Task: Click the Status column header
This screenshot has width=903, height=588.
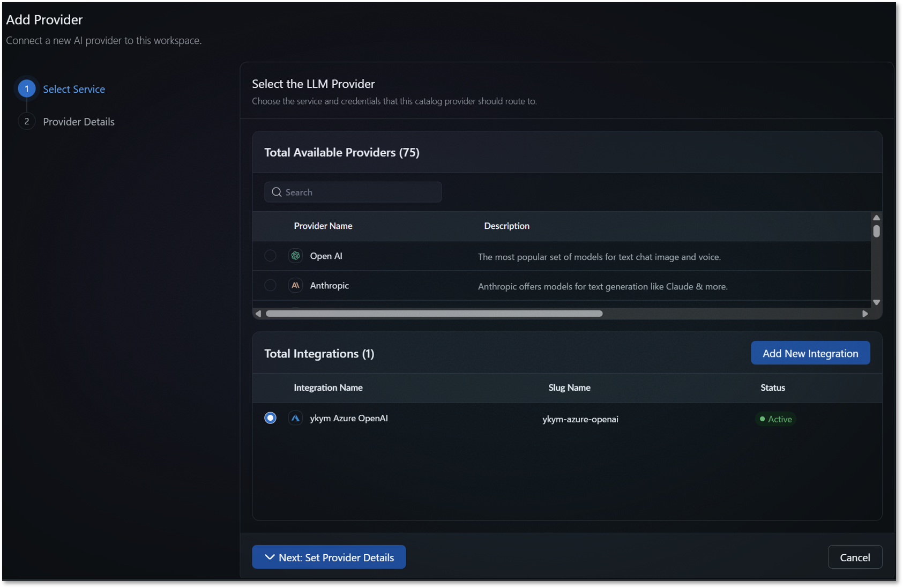Action: click(x=773, y=388)
